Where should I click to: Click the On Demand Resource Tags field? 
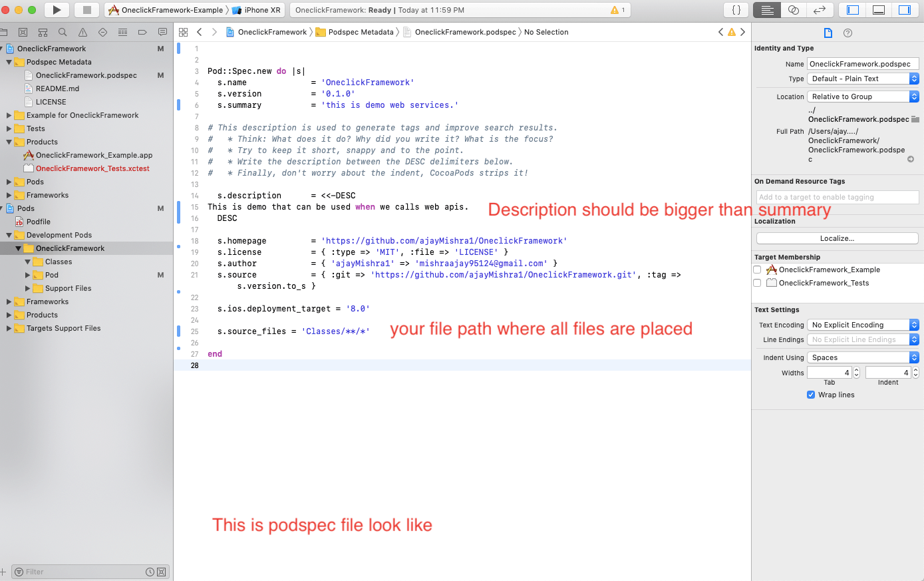coord(838,197)
